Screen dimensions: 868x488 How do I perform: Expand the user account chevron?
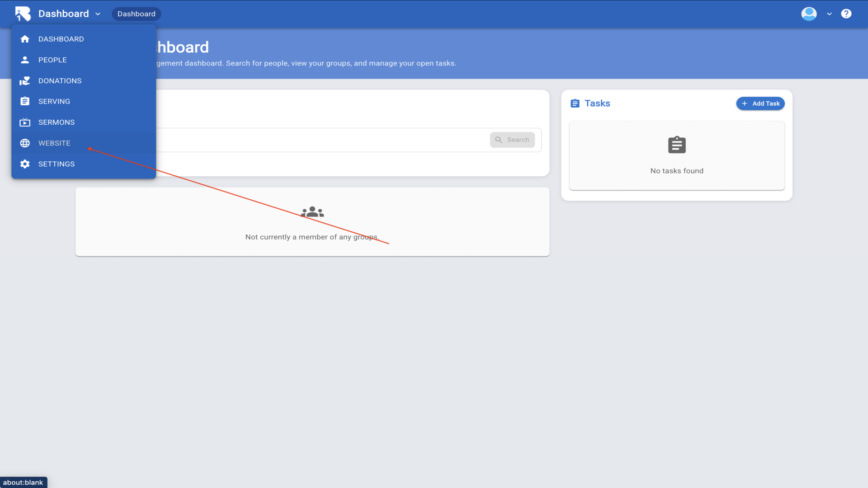(829, 14)
